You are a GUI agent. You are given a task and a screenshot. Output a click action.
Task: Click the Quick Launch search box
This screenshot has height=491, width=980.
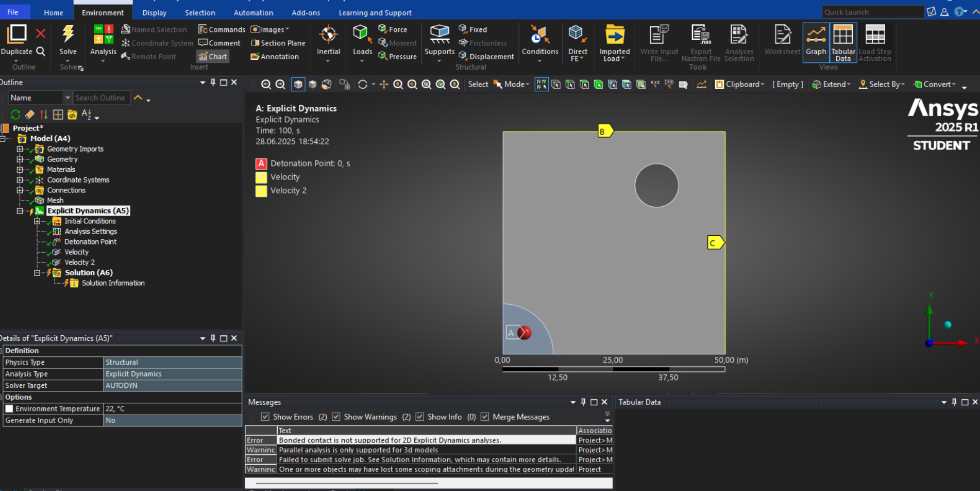point(872,12)
